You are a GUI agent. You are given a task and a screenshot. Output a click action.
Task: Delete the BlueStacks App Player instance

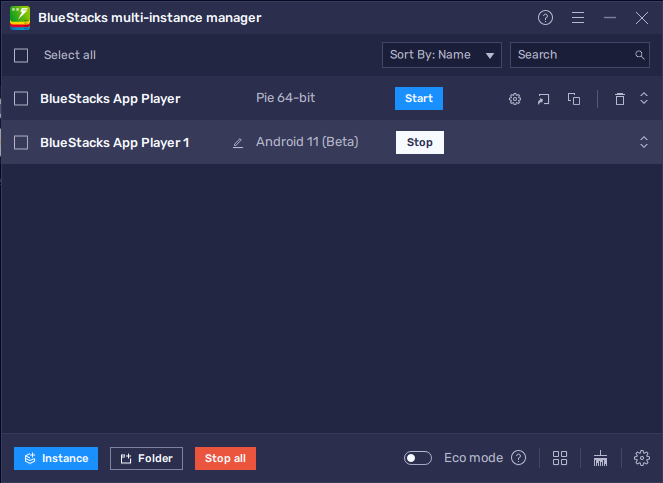[619, 99]
